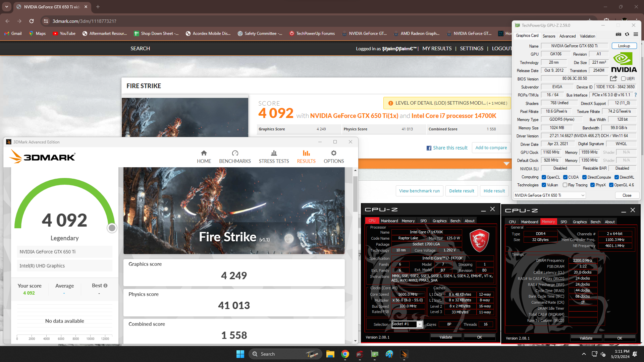Reload the 3dmark.com page

[32, 21]
